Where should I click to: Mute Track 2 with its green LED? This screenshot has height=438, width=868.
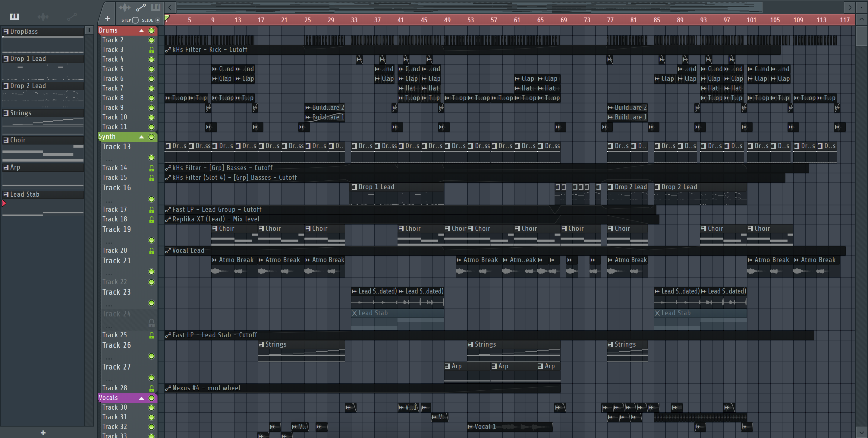pyautogui.click(x=152, y=40)
